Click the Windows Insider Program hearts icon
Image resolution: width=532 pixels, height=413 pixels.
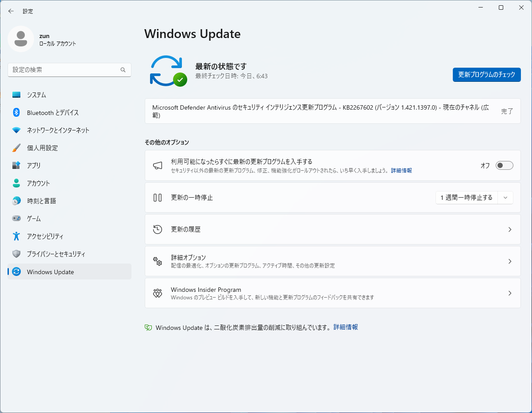(158, 293)
